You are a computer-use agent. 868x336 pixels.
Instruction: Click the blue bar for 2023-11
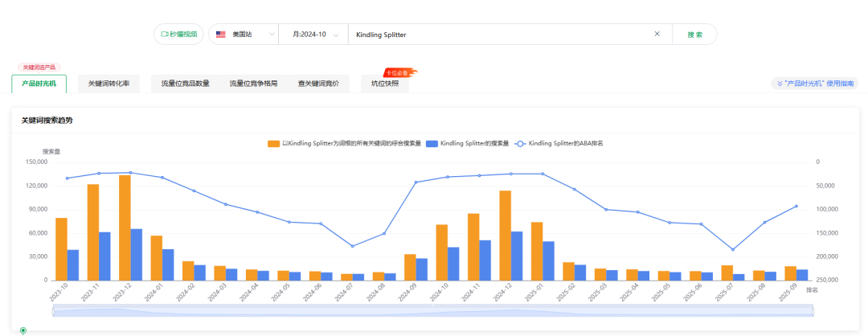coord(104,256)
